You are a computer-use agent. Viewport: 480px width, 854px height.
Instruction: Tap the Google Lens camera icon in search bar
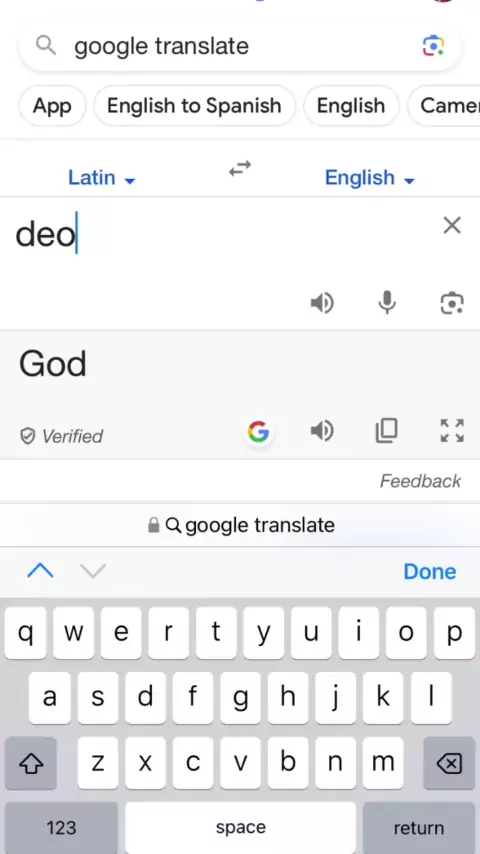click(434, 46)
